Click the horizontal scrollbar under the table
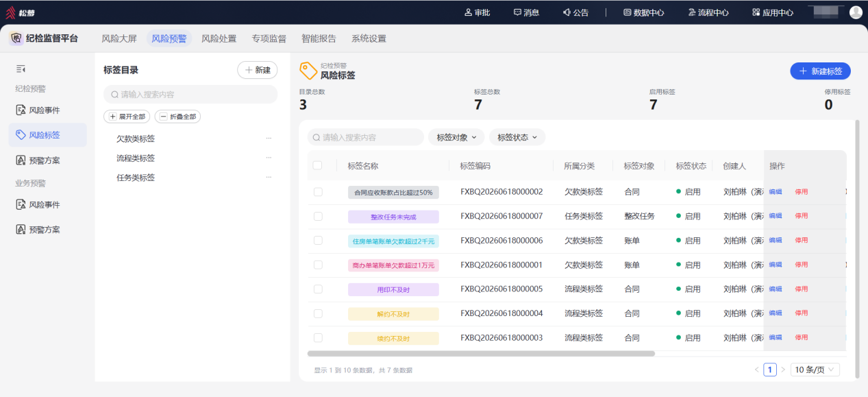This screenshot has width=868, height=397. pyautogui.click(x=481, y=354)
